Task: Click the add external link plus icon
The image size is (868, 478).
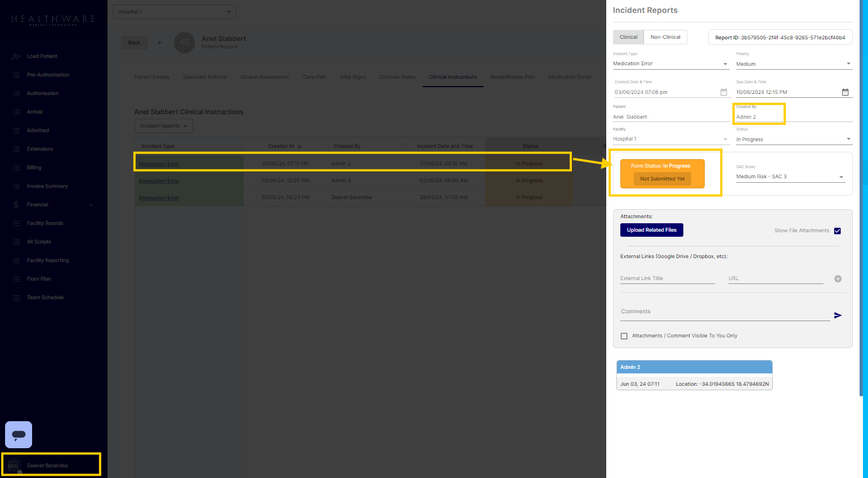Action: tap(838, 279)
